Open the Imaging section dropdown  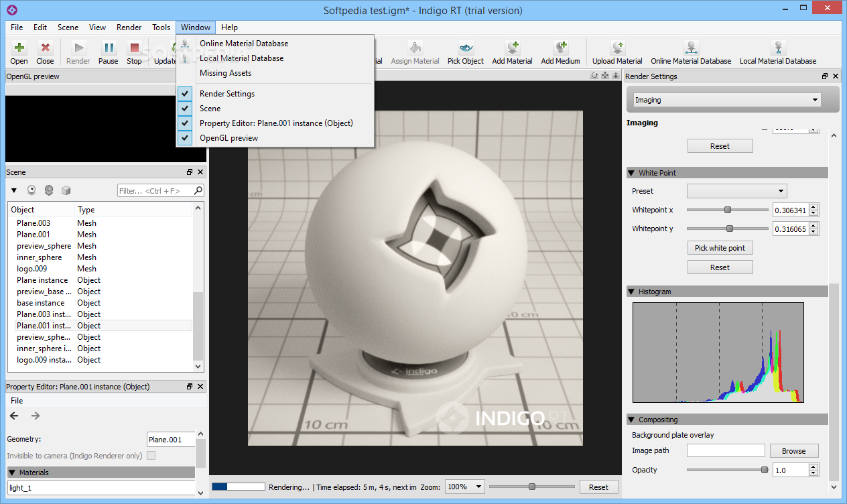(726, 100)
